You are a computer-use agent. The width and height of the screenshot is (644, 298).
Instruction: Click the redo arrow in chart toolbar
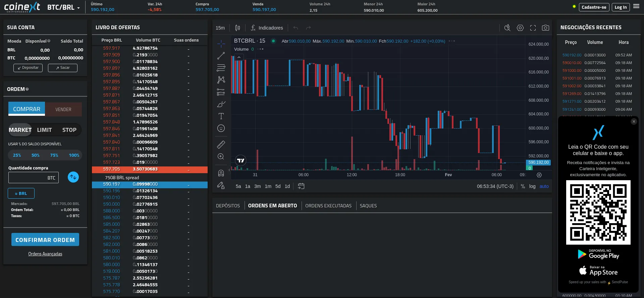(309, 28)
